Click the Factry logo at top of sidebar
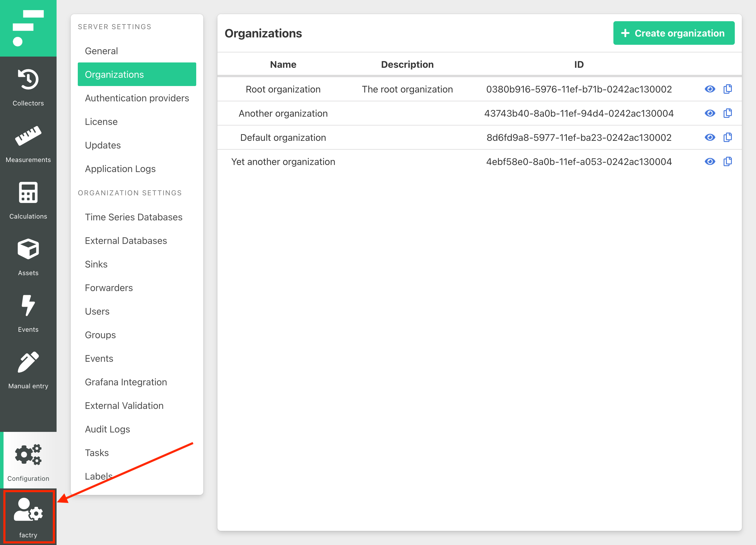The height and width of the screenshot is (545, 756). pos(28,28)
